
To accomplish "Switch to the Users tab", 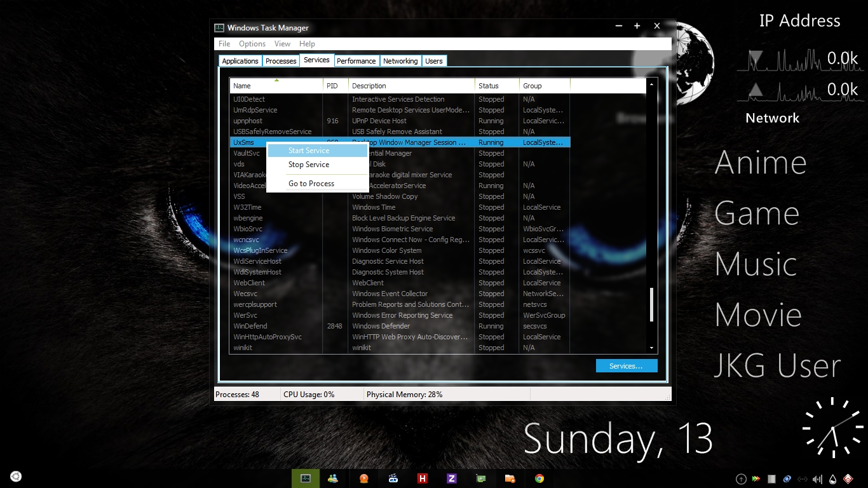I will 434,61.
